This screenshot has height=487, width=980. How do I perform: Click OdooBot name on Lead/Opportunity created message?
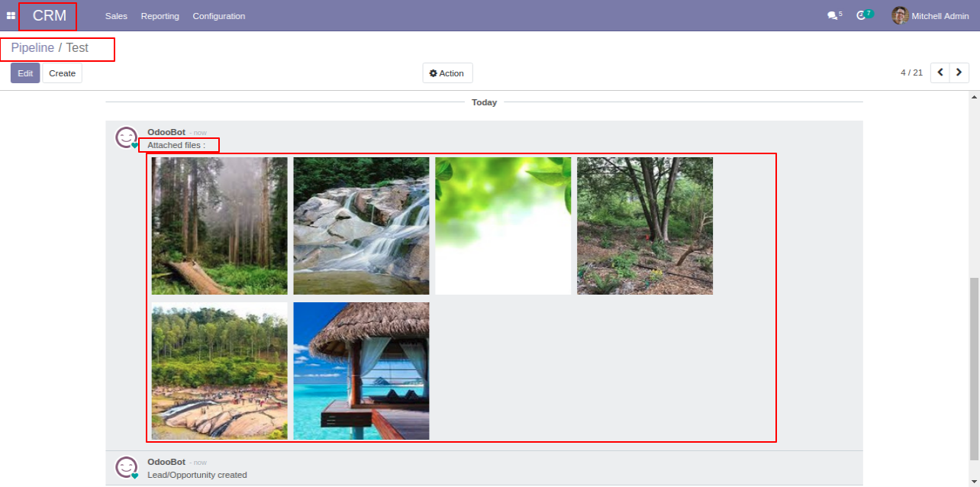[x=166, y=462]
